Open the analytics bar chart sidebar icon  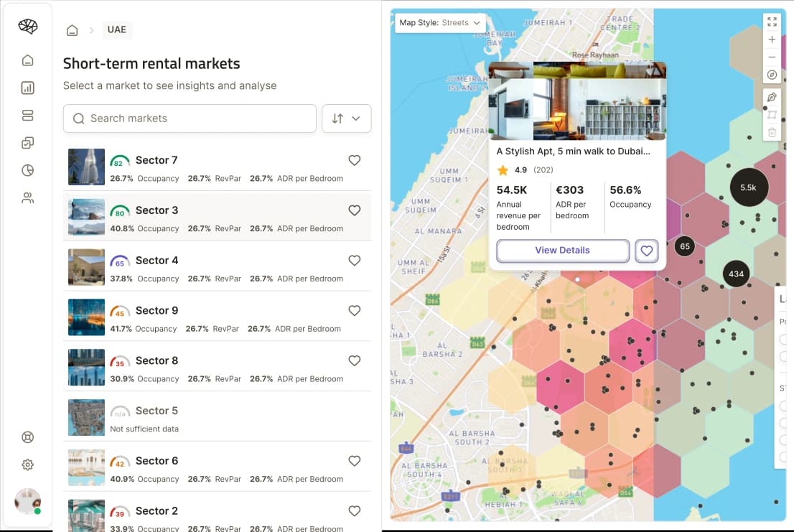coord(28,88)
